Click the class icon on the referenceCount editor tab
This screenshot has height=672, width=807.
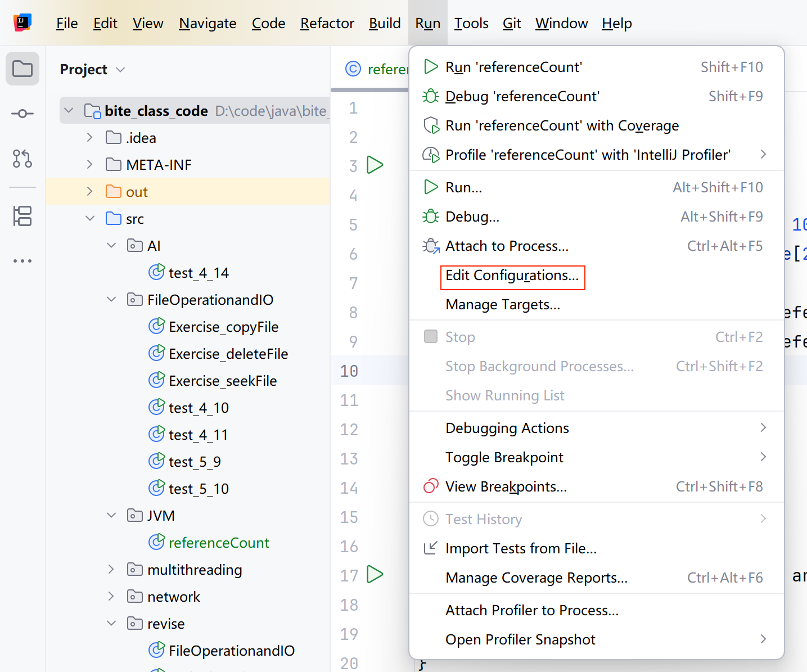pos(353,69)
